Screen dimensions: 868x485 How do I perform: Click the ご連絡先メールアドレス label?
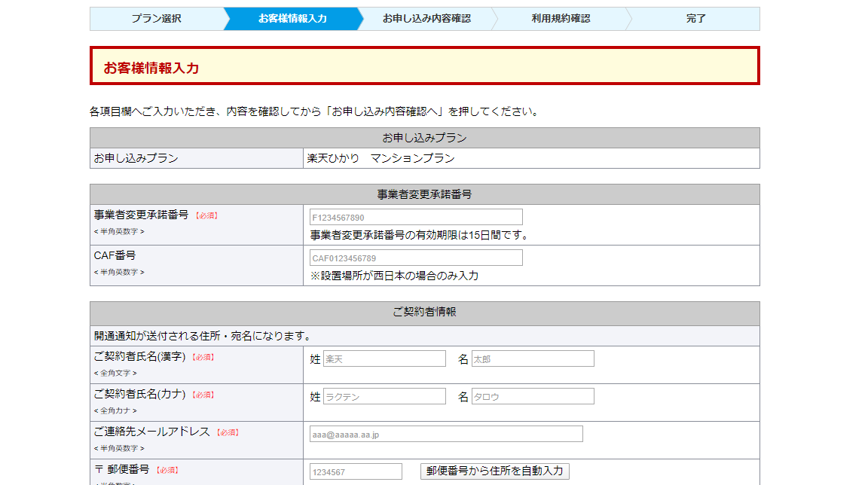click(151, 432)
